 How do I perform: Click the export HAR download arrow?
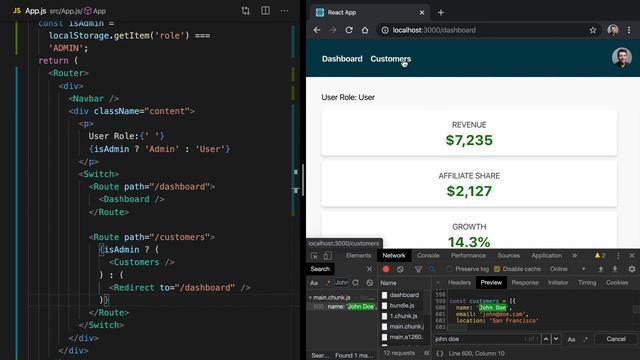tap(615, 269)
